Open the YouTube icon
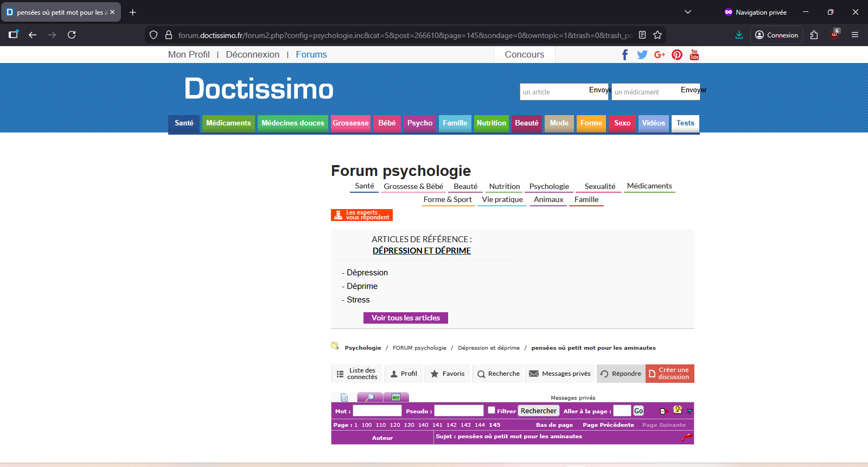Image resolution: width=868 pixels, height=467 pixels. 694,55
